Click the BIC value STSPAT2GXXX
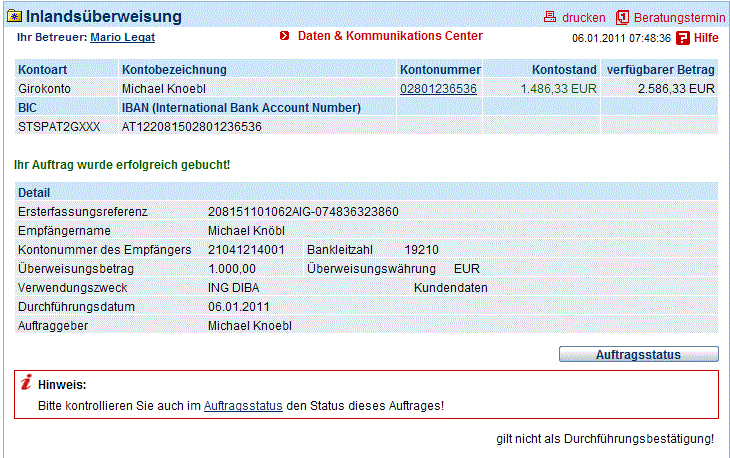 (x=59, y=127)
